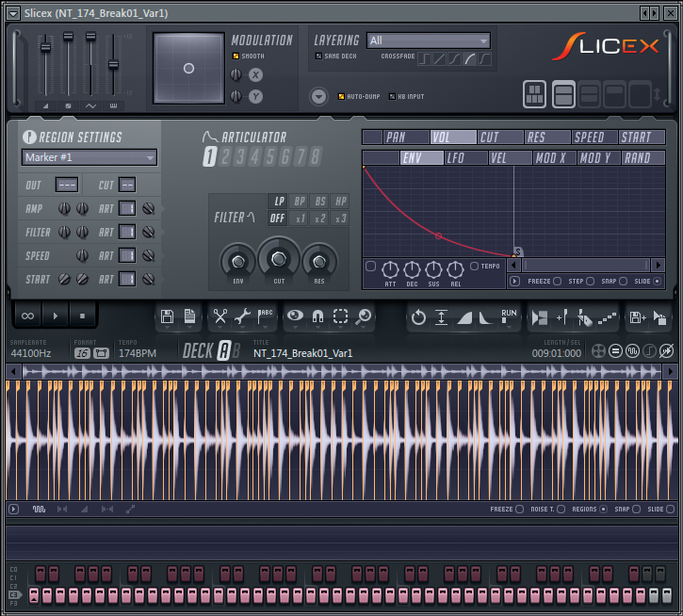The width and height of the screenshot is (683, 616).
Task: Open the Marker #1 region dropdown
Action: point(89,157)
